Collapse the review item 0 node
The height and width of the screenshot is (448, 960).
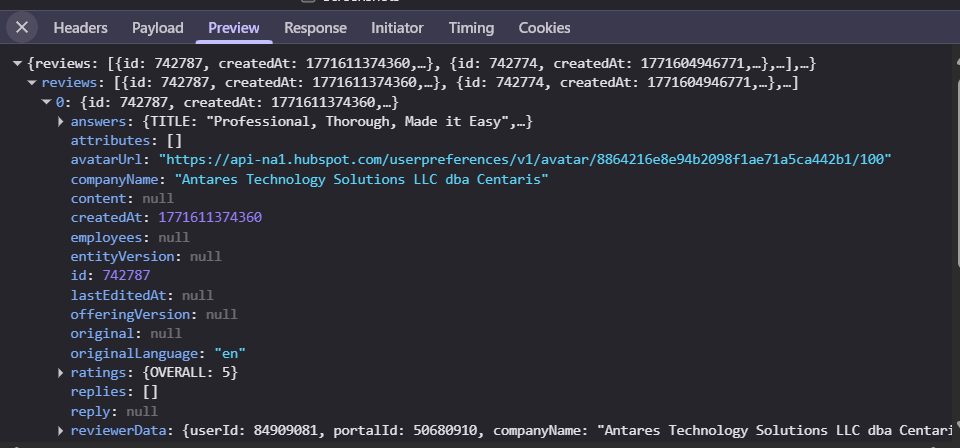click(x=45, y=102)
